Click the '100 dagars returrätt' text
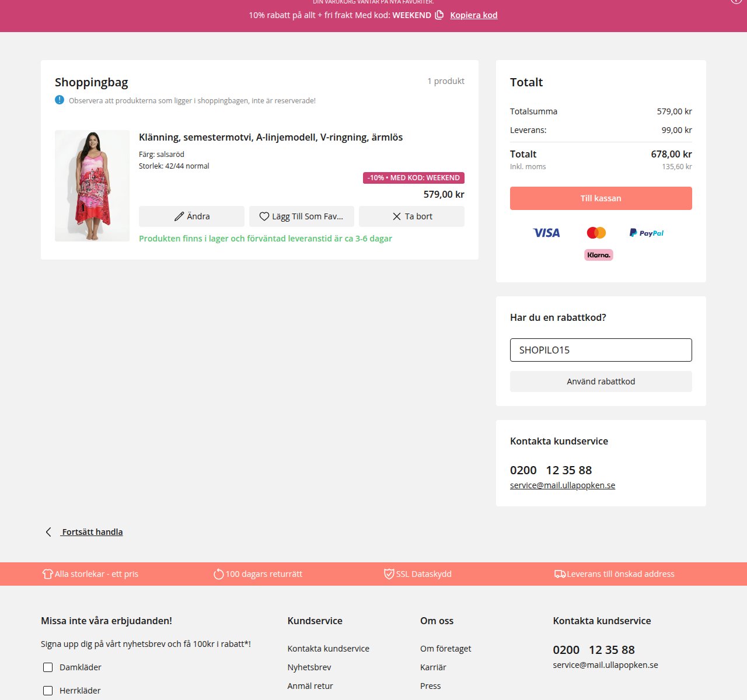Viewport: 747px width, 700px height. (264, 574)
